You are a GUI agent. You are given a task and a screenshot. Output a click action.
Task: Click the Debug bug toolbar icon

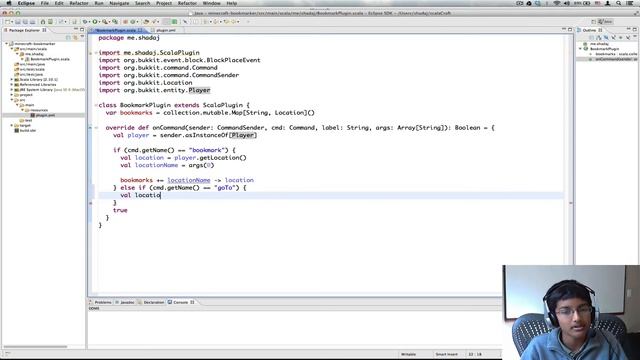click(85, 22)
